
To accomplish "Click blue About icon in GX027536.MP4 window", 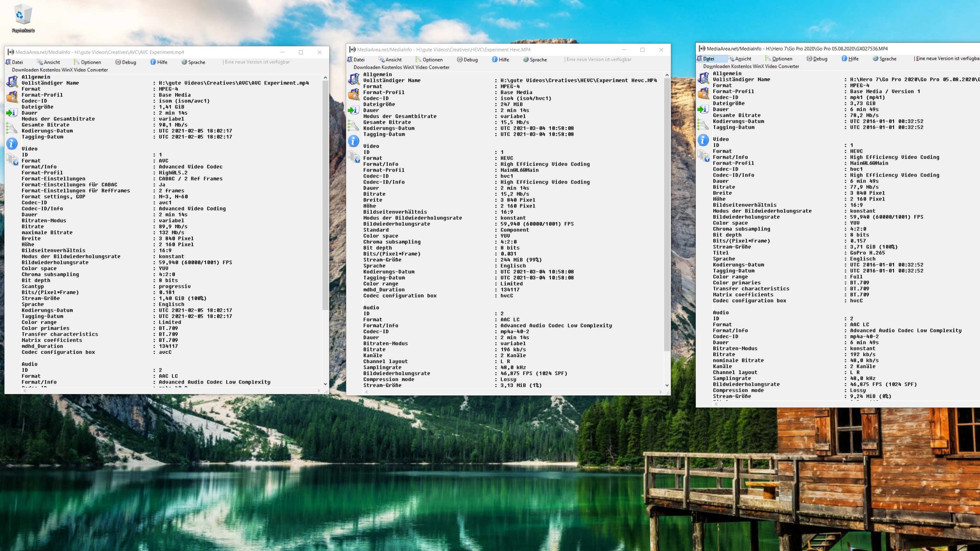I will [703, 140].
